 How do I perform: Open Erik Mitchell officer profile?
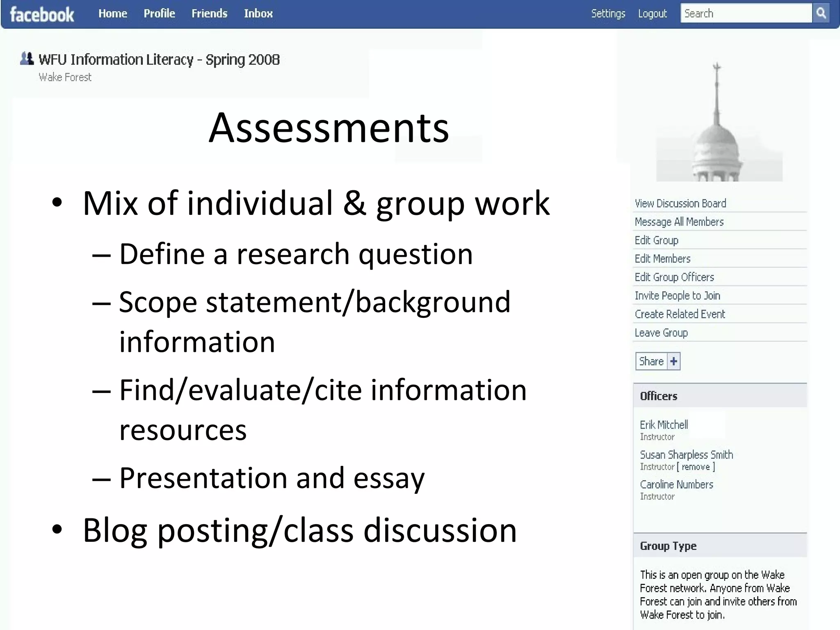[x=664, y=425]
